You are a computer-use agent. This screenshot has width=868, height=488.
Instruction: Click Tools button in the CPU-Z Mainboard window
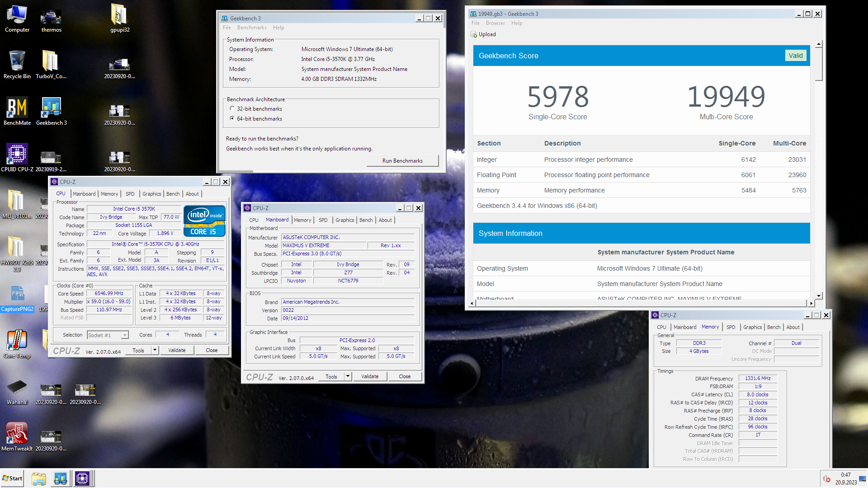pyautogui.click(x=331, y=376)
